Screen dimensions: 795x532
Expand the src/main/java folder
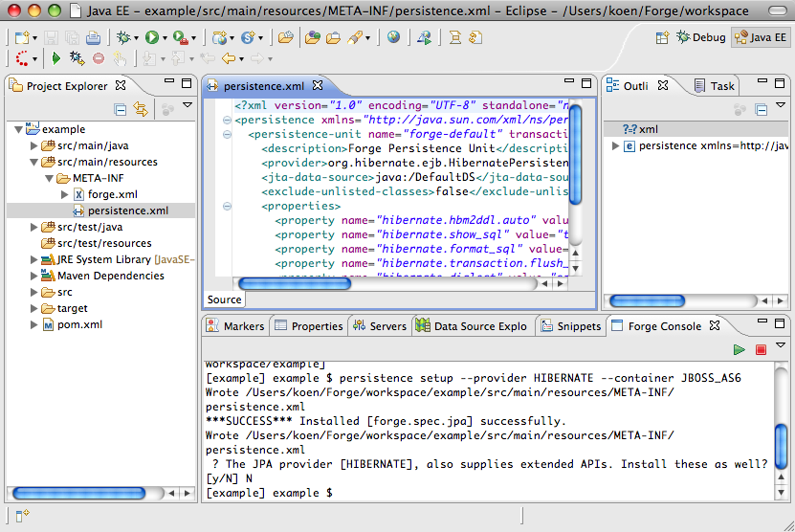pos(34,145)
